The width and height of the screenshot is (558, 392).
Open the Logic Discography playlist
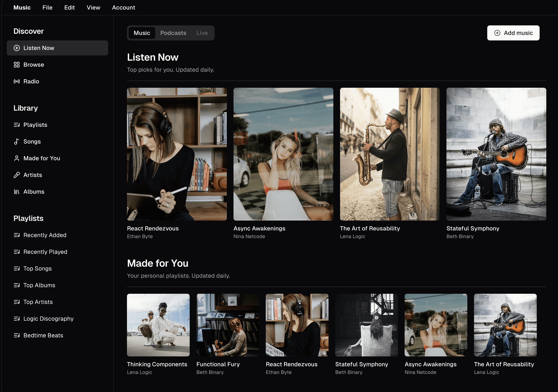[x=48, y=319]
